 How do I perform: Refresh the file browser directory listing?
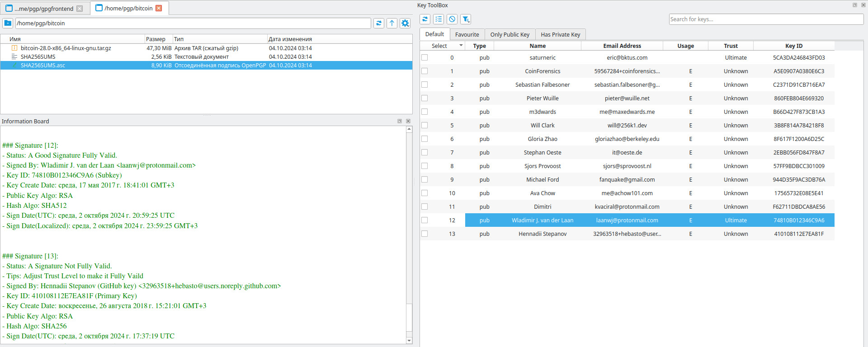pos(379,23)
